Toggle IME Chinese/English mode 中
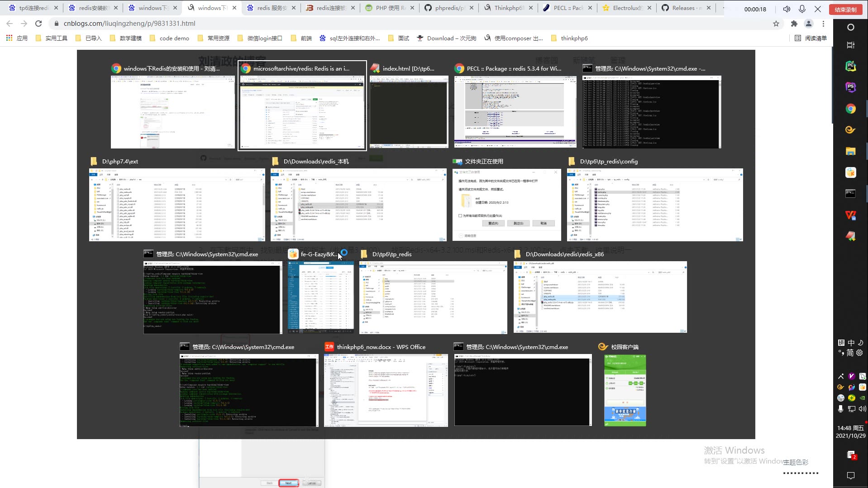Screen dimensions: 868x488 (851, 343)
